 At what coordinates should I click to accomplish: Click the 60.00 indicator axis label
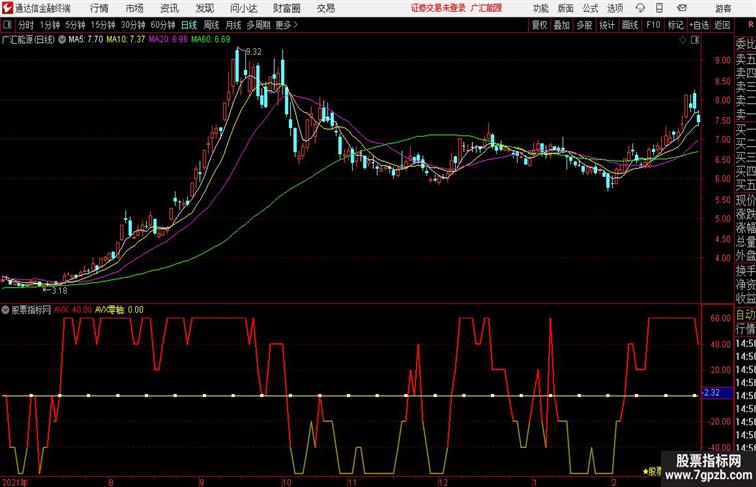pos(720,318)
